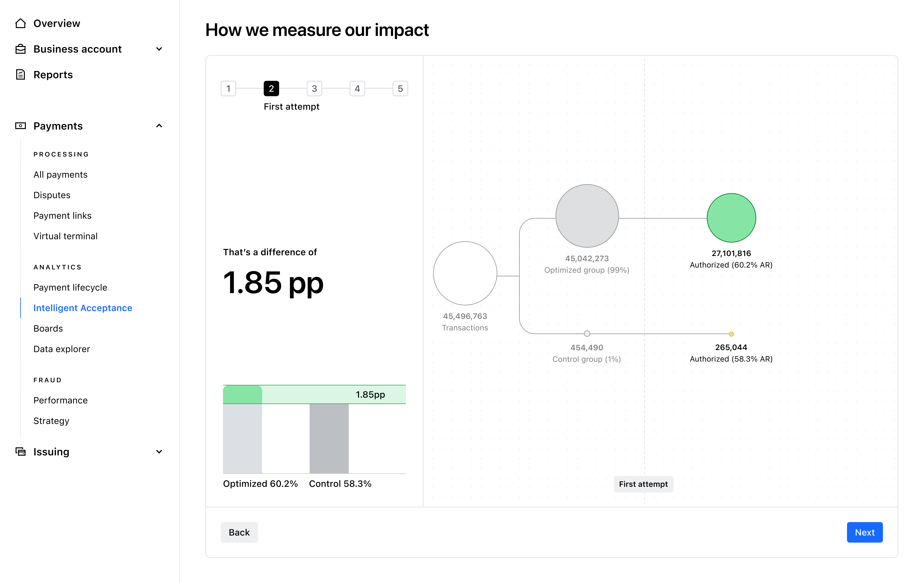Click the yellow Authorized 58.3% dot
Image resolution: width=924 pixels, height=583 pixels.
point(731,334)
